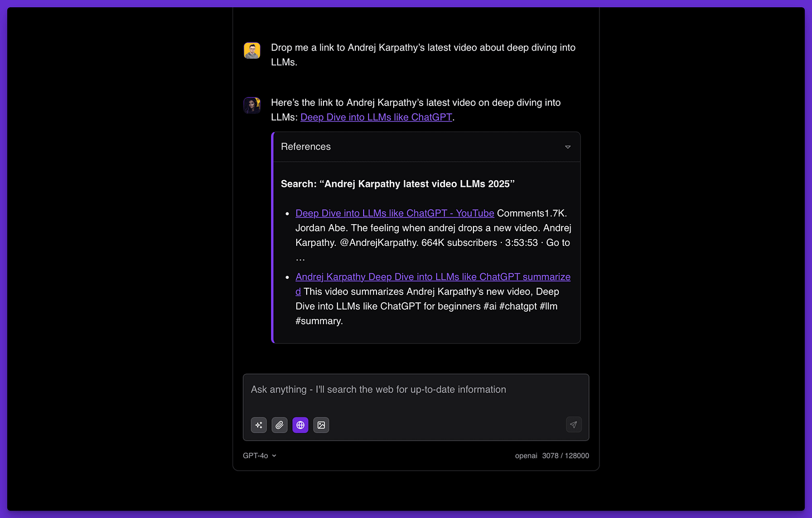This screenshot has width=812, height=518.
Task: Click the References header label
Action: [x=306, y=147]
